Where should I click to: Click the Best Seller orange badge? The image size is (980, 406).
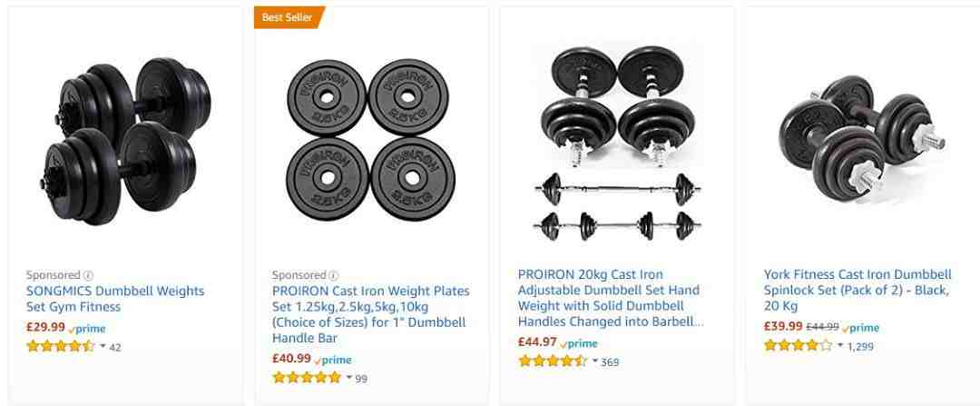[x=289, y=17]
